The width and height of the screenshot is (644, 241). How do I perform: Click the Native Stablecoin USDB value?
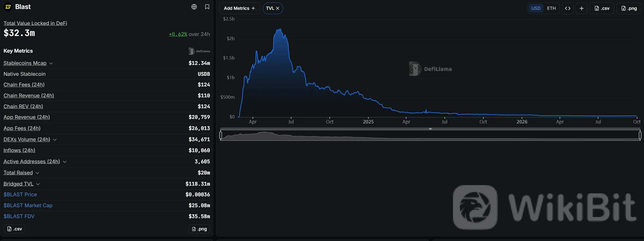pos(204,74)
